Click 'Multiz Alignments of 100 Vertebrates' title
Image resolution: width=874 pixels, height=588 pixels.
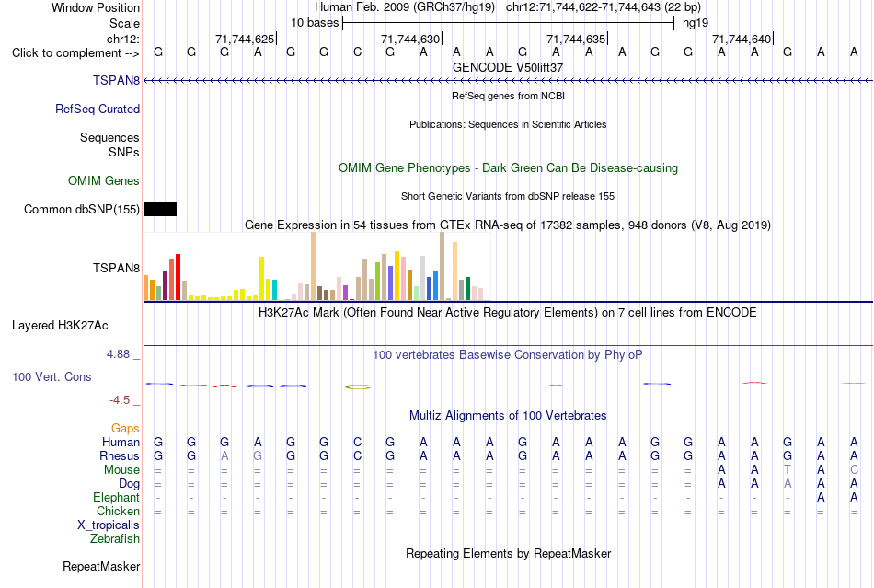click(508, 415)
